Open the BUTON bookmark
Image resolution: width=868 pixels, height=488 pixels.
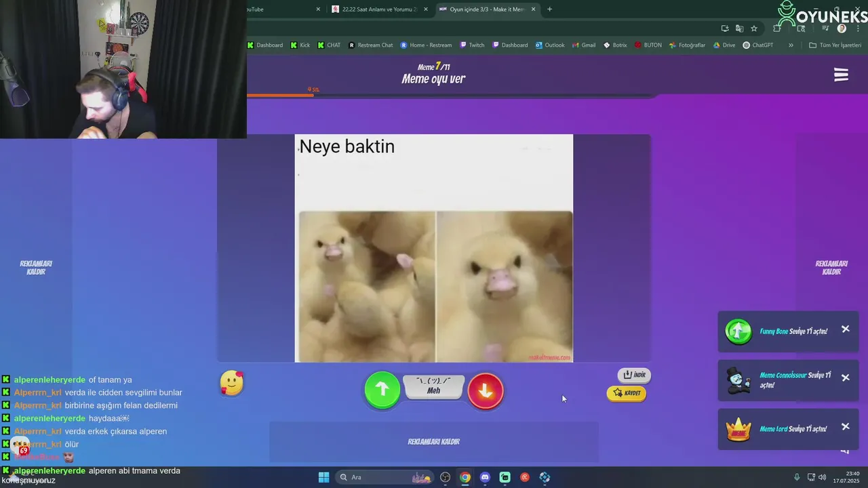click(x=648, y=45)
